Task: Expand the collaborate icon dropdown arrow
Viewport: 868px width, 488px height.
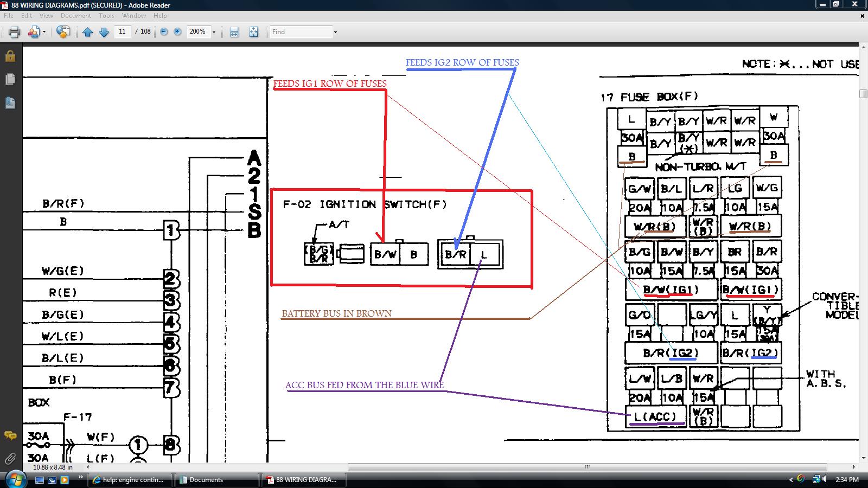Action: [x=44, y=32]
